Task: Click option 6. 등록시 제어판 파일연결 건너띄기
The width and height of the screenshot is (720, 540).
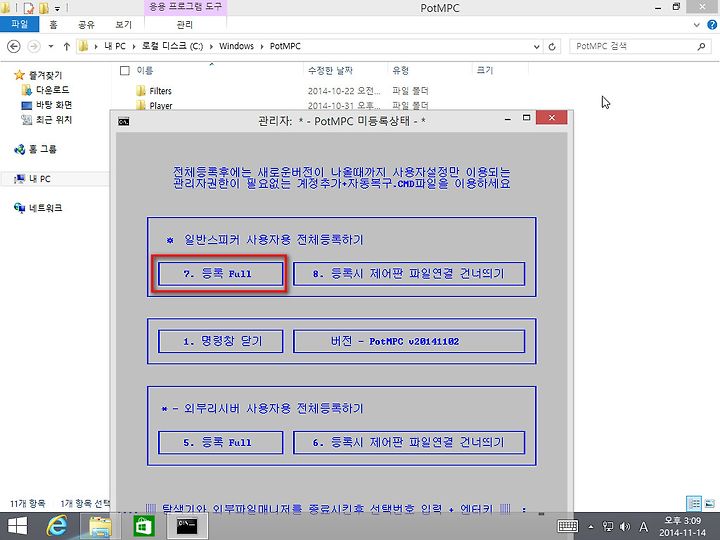Action: point(409,442)
